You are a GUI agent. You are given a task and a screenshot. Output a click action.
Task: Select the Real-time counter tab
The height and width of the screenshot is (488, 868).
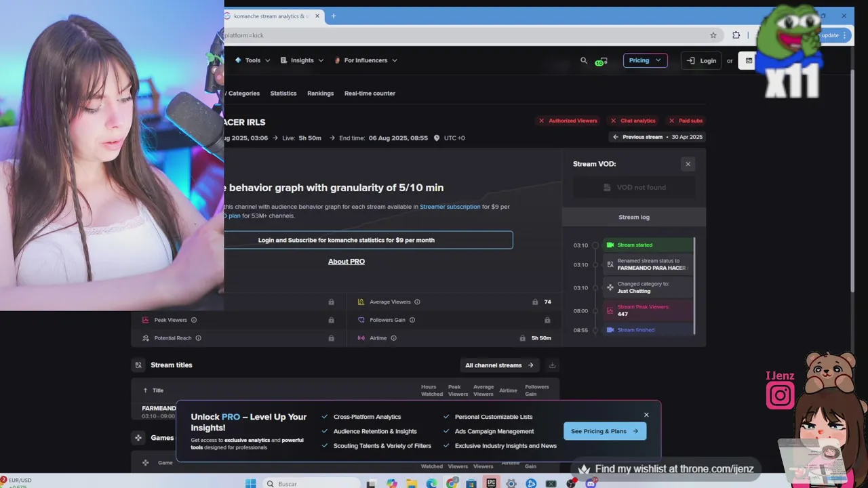click(x=370, y=94)
